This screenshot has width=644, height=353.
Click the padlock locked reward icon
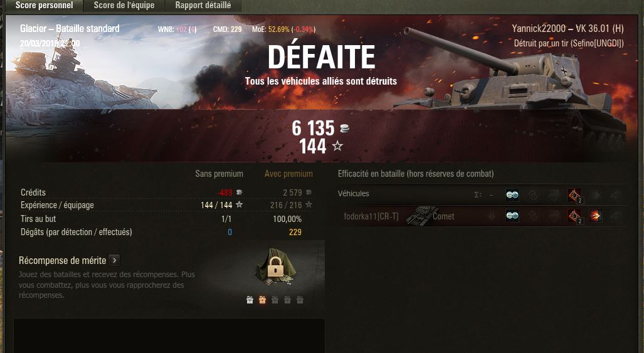tap(275, 267)
